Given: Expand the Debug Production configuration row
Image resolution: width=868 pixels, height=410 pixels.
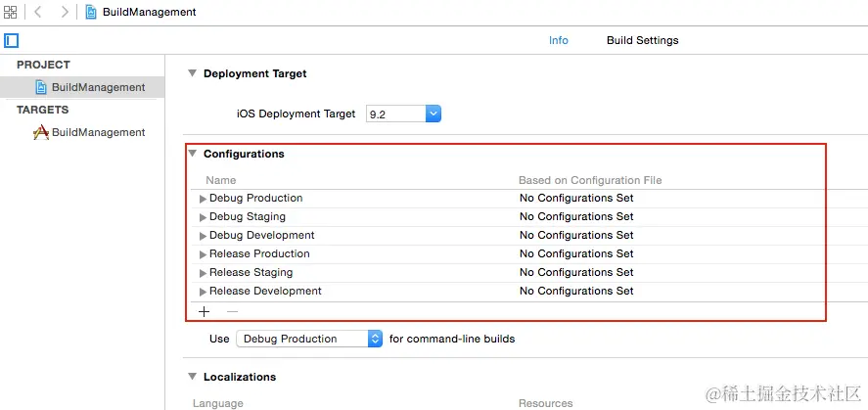Looking at the screenshot, I should click(x=204, y=199).
